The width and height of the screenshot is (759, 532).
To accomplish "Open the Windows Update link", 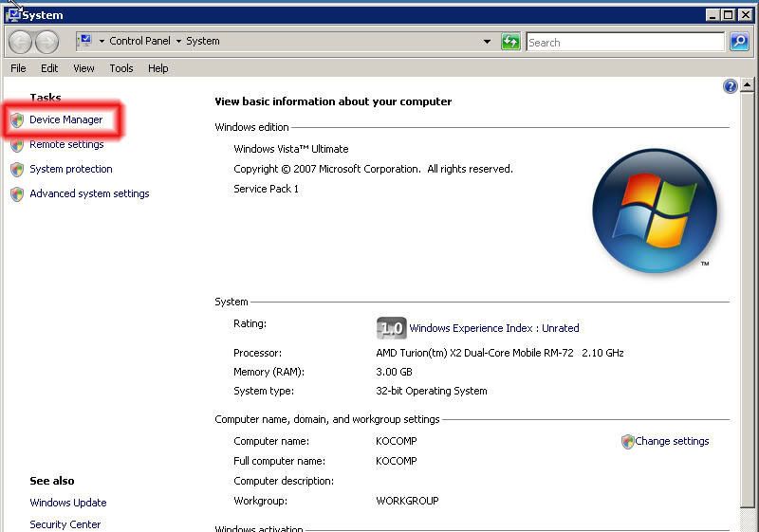I will point(67,503).
